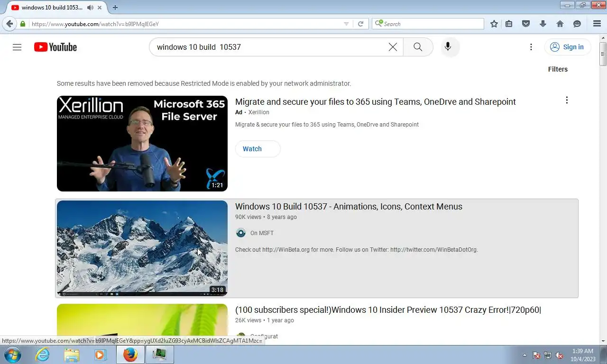Click the Watch button on the ad
Viewport: 607px width, 364px height.
[x=258, y=149]
